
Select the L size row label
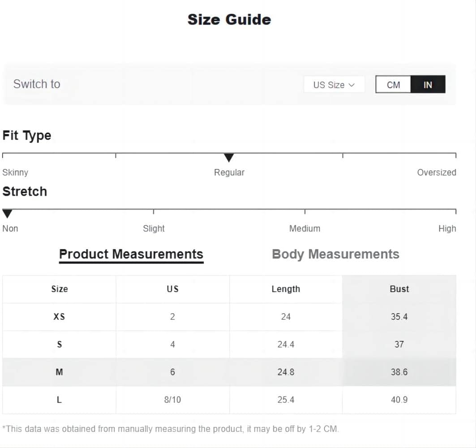coord(59,400)
